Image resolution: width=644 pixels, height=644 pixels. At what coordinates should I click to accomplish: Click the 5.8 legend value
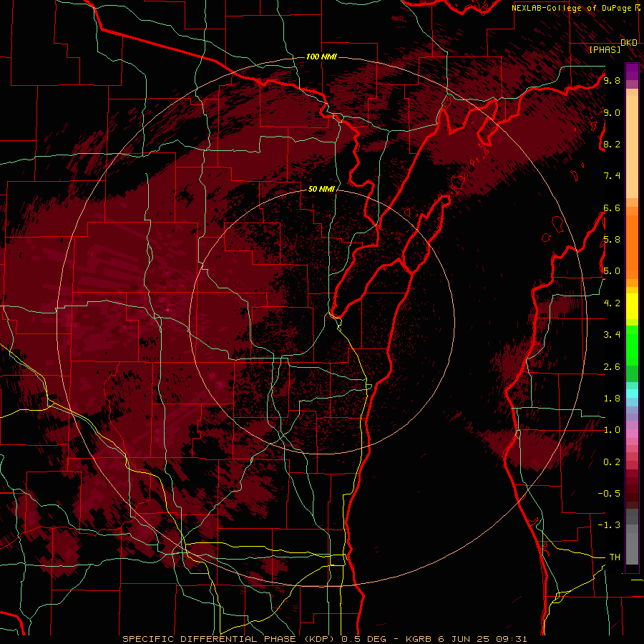tap(612, 240)
